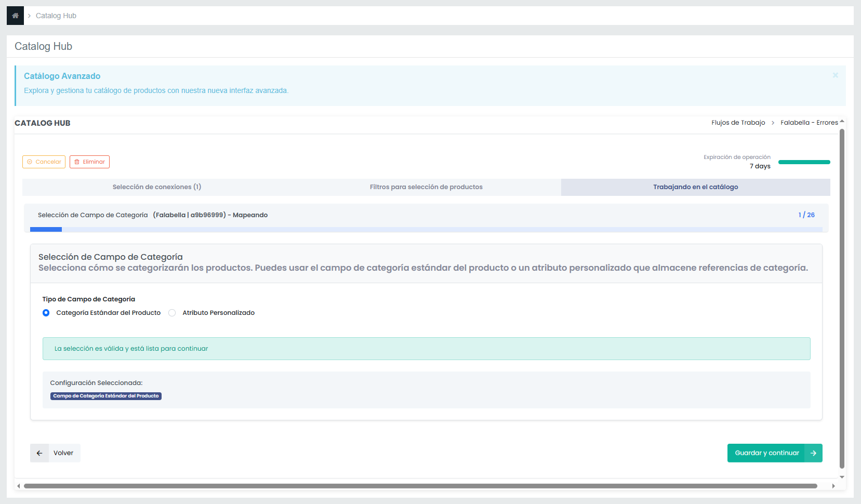Click the forward arrow on Guardar y continuar
Image resolution: width=861 pixels, height=504 pixels.
813,453
